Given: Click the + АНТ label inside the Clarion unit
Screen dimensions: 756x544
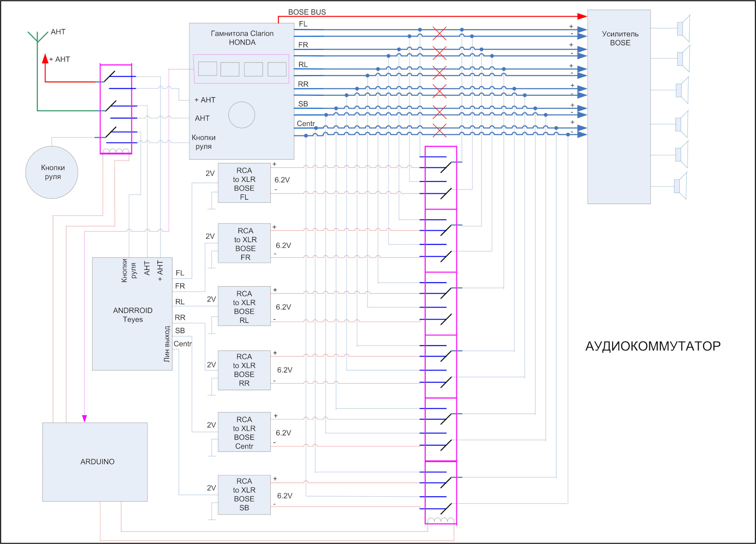Looking at the screenshot, I should (x=205, y=100).
